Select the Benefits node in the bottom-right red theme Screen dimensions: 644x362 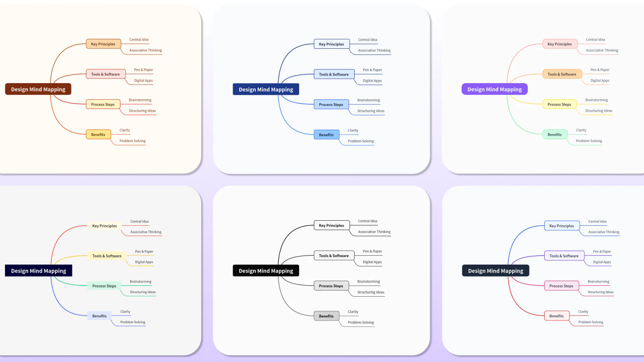[556, 316]
